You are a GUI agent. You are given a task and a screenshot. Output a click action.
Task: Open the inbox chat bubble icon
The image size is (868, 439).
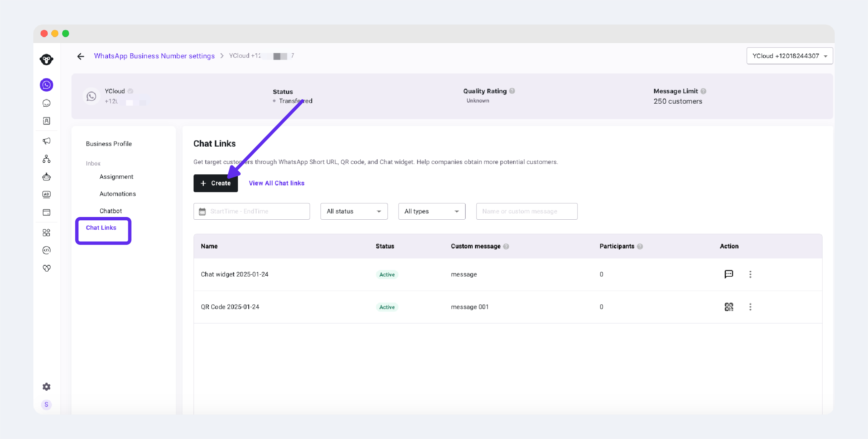coord(47,103)
